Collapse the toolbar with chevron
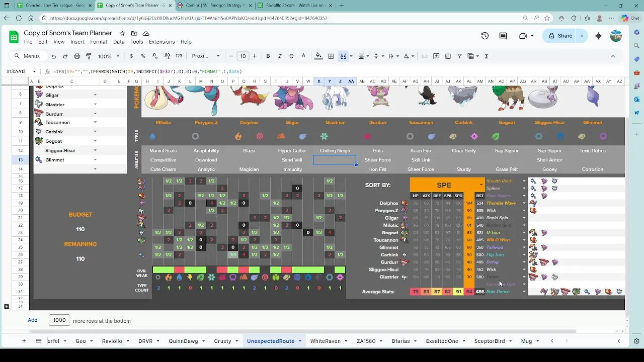This screenshot has height=362, width=644. click(613, 56)
